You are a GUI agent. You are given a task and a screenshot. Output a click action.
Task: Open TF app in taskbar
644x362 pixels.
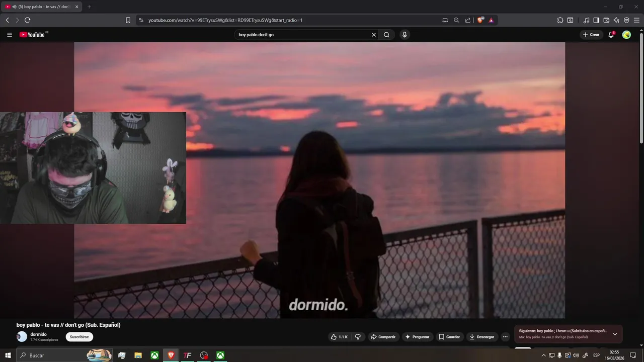pos(187,355)
